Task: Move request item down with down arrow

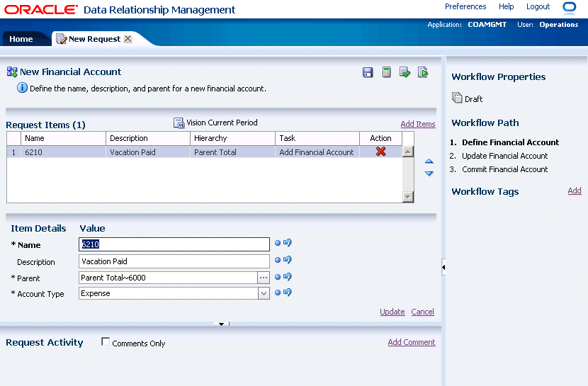Action: tap(429, 174)
